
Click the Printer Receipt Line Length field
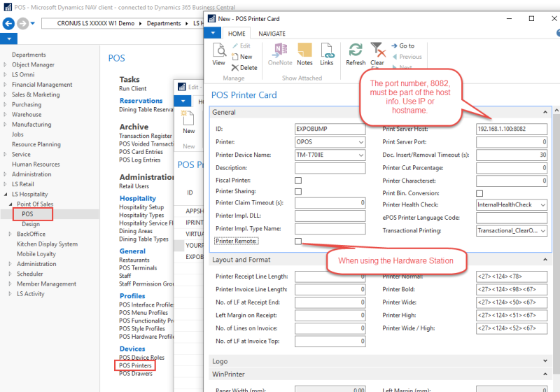[330, 276]
